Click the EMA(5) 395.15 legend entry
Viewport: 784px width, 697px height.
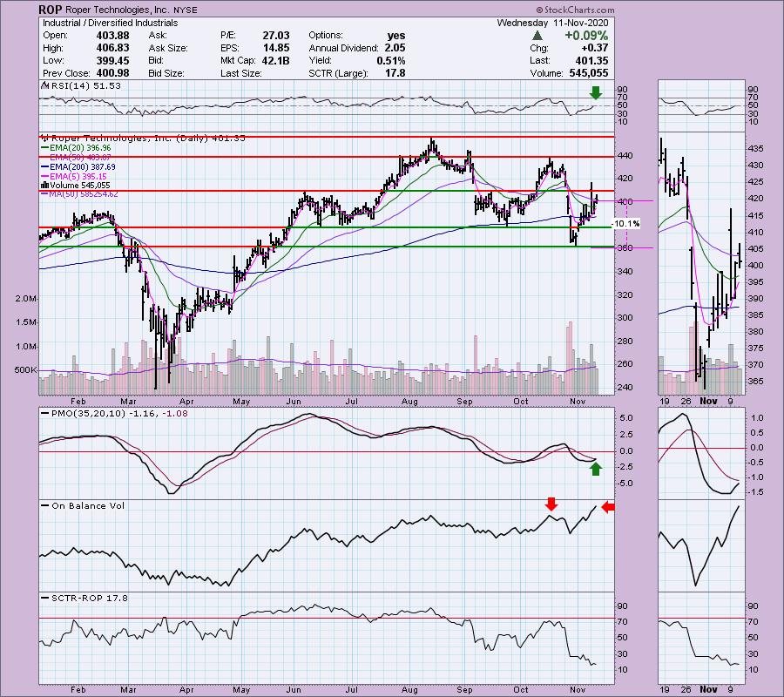pyautogui.click(x=75, y=177)
